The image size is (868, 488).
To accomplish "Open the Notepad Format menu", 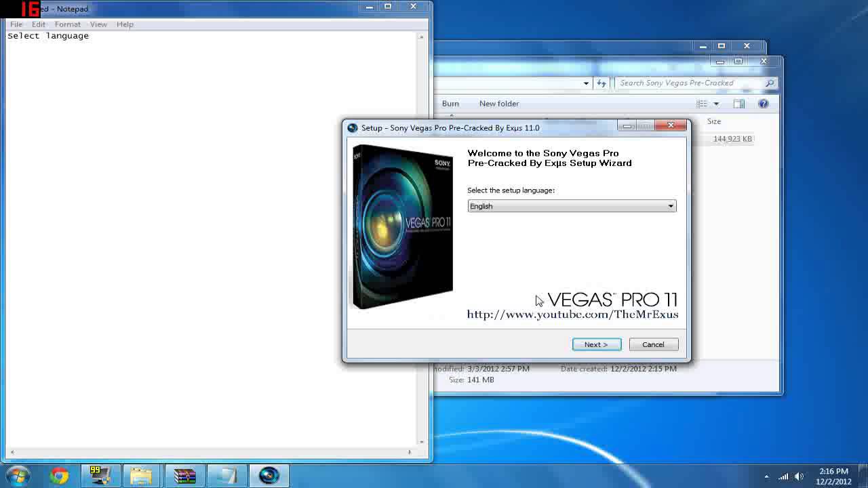I will (68, 24).
